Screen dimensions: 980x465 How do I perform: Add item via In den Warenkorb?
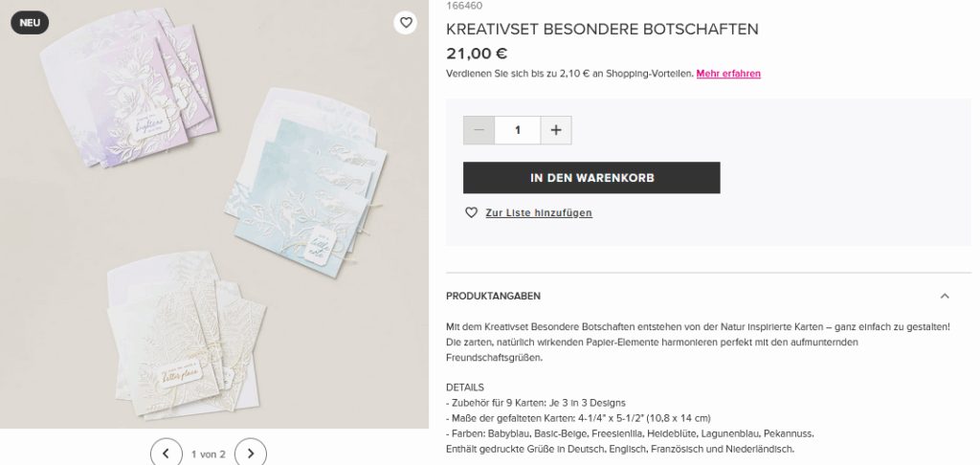pyautogui.click(x=591, y=178)
